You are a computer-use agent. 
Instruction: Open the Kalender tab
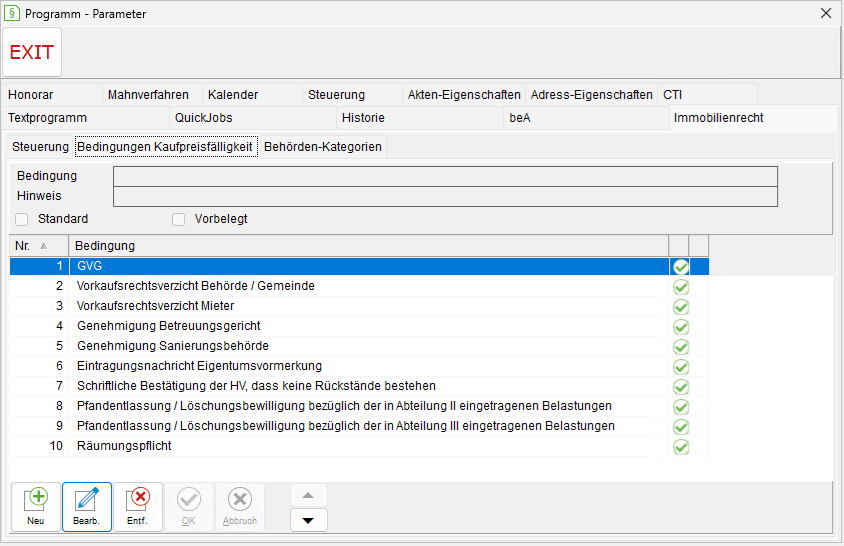[252, 95]
